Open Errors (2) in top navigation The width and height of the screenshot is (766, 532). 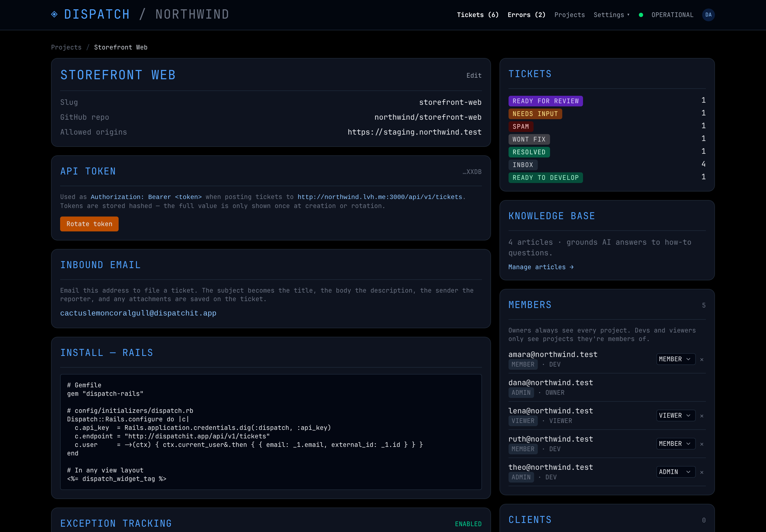pos(526,15)
